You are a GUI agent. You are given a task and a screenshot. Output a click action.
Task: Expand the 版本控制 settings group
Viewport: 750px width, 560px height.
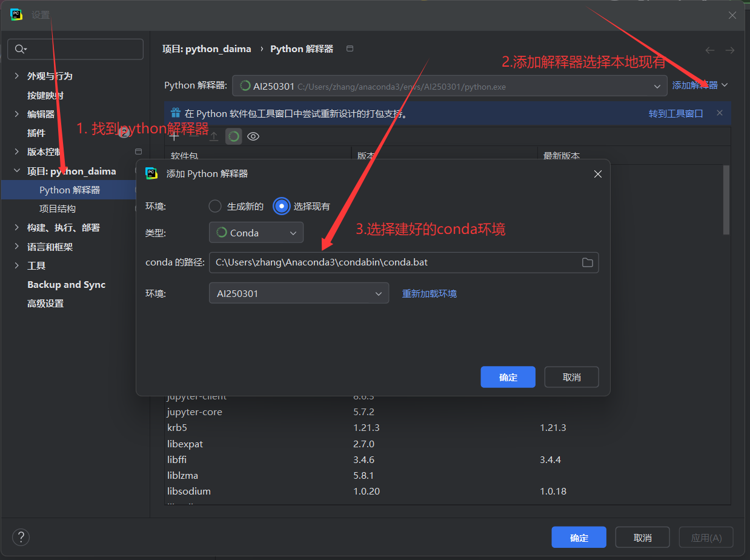point(16,152)
